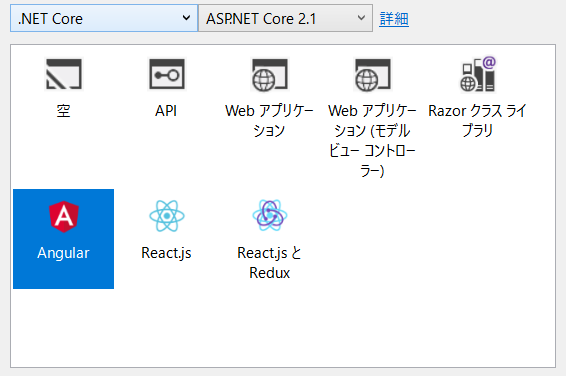Viewport: 566px width, 376px height.
Task: Pick the React.js template icon
Action: click(x=167, y=216)
